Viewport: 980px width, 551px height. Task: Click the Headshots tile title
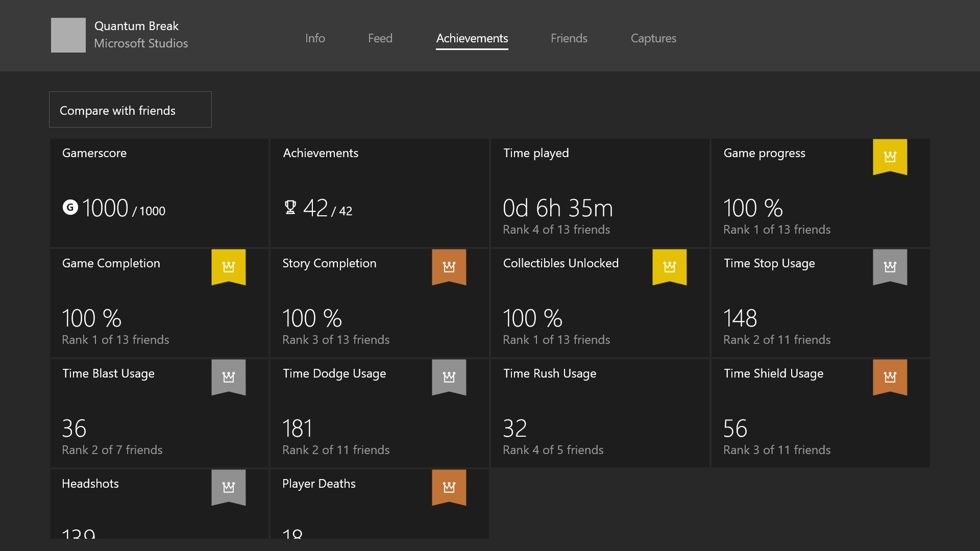[90, 484]
